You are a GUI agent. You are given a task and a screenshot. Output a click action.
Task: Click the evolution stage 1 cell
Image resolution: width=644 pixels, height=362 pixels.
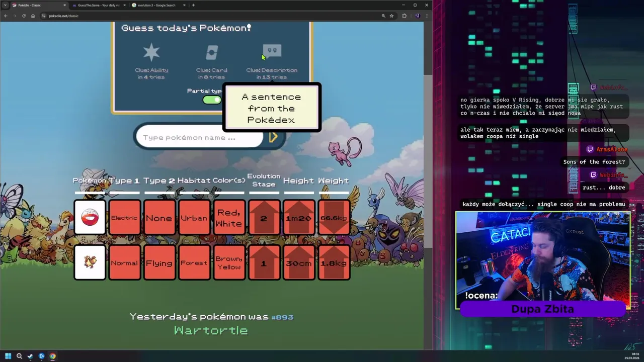coord(264,262)
